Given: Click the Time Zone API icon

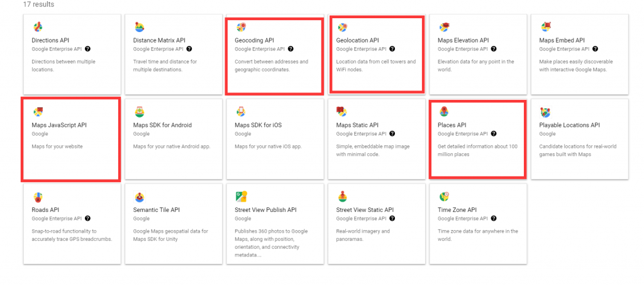Looking at the screenshot, I should (x=444, y=196).
